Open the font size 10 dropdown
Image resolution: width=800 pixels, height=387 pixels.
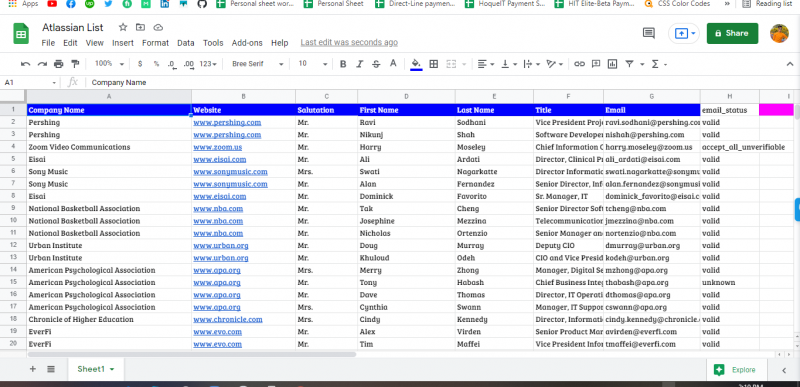point(313,64)
